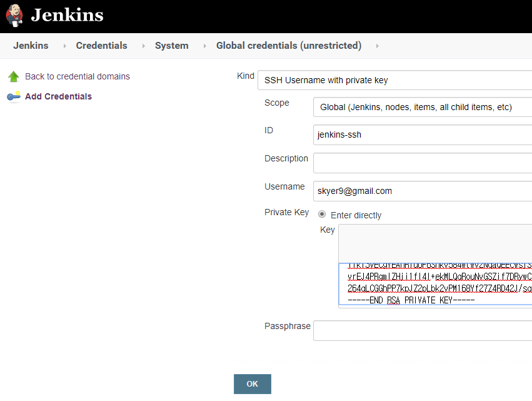Screen dimensions: 532x401
Task: Click the Scope label
Action: [277, 103]
